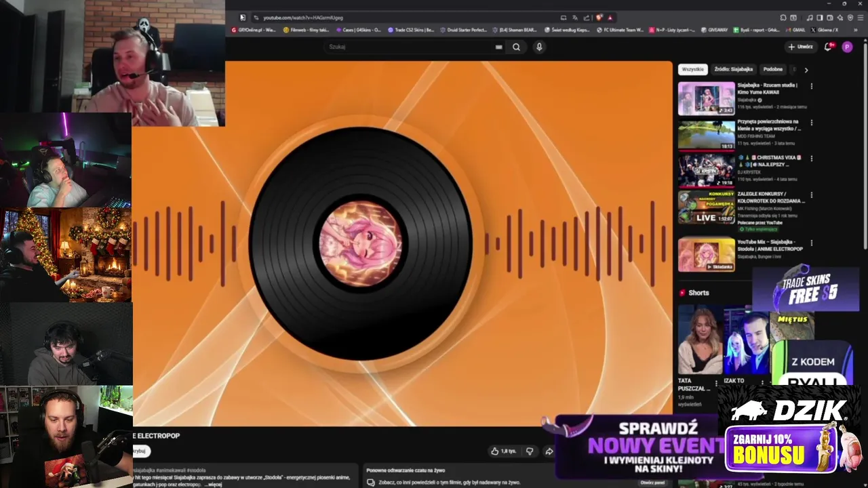Click the Ponowne odtwarzanie czatu na żywo heading
The image size is (868, 488).
(406, 470)
